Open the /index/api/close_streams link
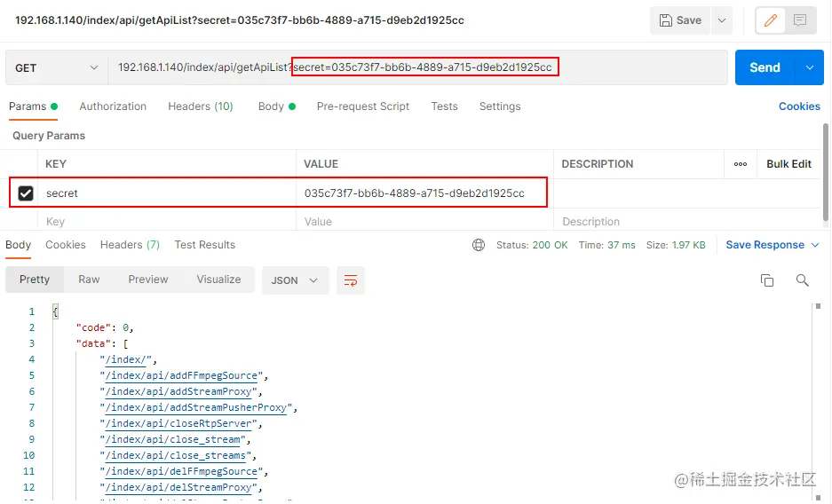 pos(175,455)
